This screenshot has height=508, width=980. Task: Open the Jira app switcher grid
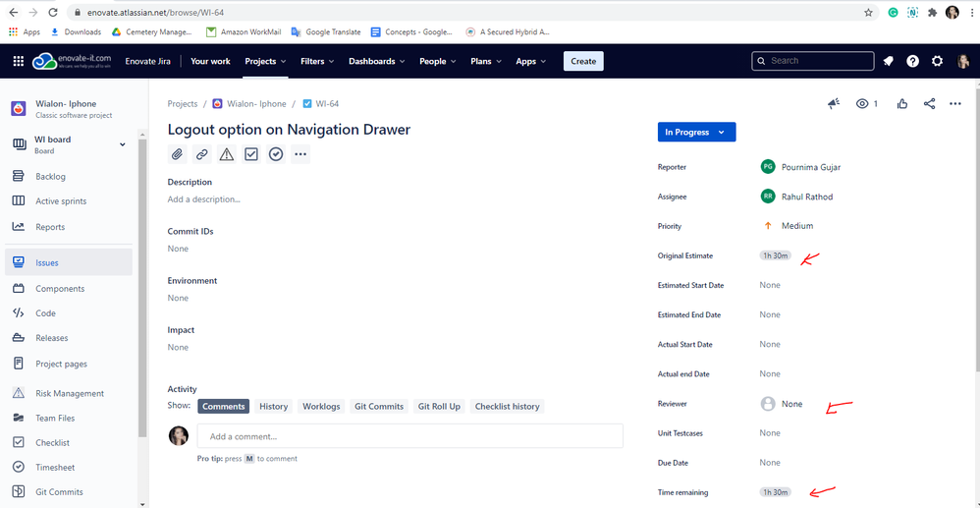tap(18, 61)
